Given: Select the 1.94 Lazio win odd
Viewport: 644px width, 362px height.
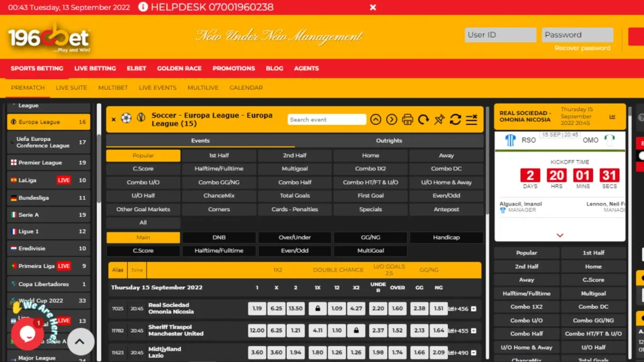Looking at the screenshot, I should (x=296, y=353).
